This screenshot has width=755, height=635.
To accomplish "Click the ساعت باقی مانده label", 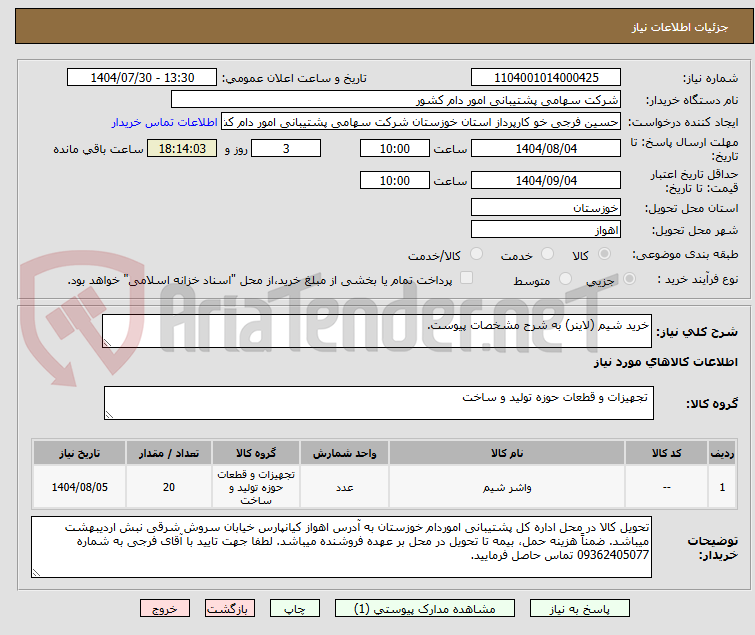I will click(99, 149).
